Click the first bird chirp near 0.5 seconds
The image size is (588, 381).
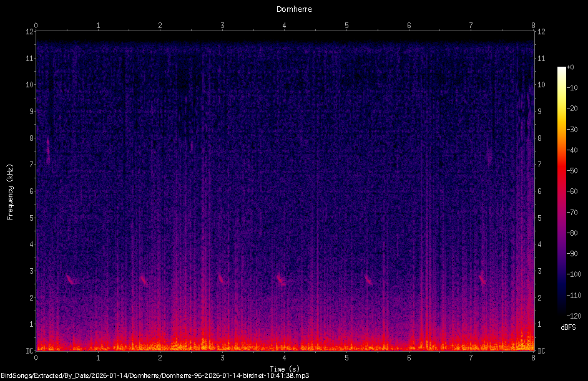click(x=70, y=279)
